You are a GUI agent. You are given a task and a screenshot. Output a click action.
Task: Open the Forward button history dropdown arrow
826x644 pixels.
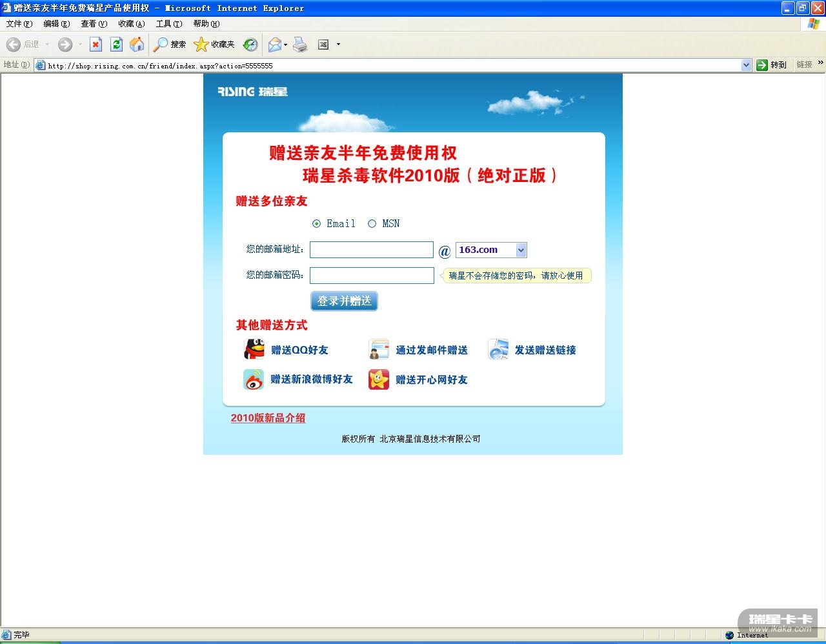80,45
